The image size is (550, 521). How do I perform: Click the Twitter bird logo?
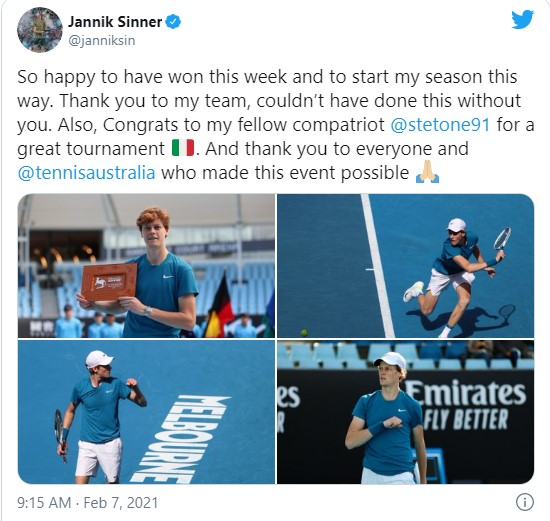tap(522, 20)
